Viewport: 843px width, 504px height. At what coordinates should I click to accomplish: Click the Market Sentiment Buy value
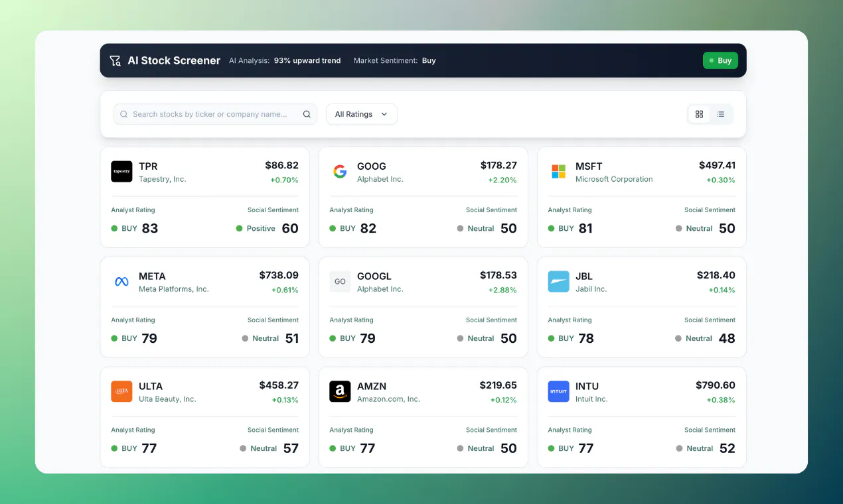429,60
